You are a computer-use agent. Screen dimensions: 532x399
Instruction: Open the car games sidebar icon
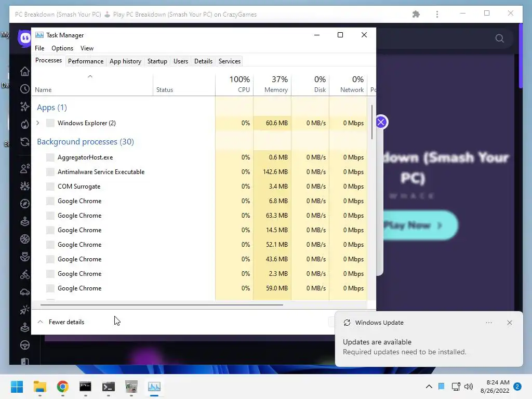(x=25, y=292)
